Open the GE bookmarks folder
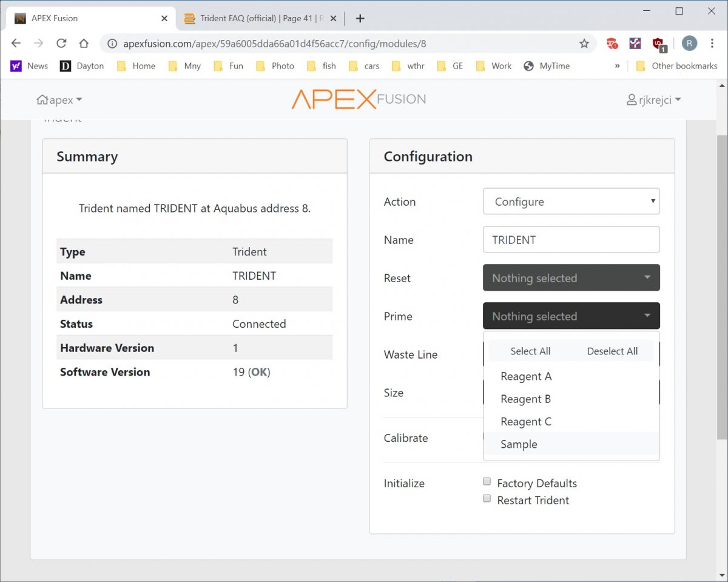The image size is (728, 582). [x=450, y=66]
